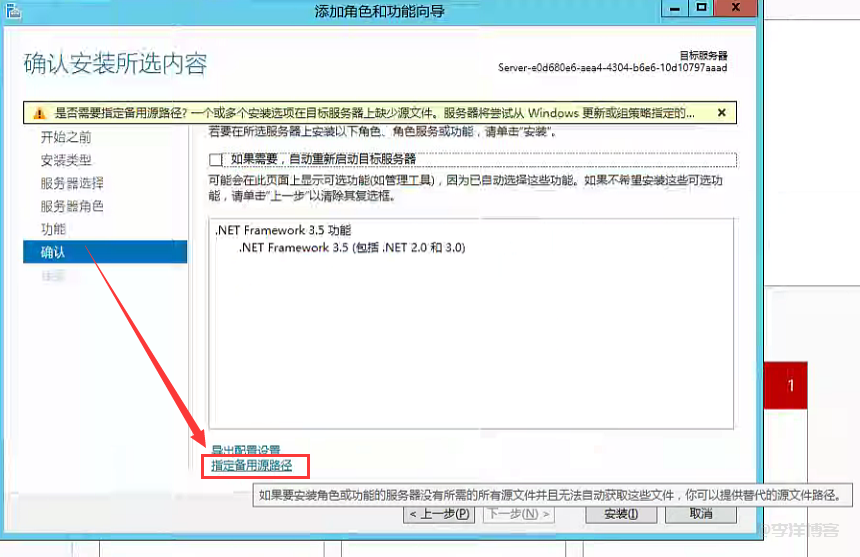Image resolution: width=860 pixels, height=557 pixels.
Task: Go to the 开始之前 step
Action: click(x=66, y=137)
